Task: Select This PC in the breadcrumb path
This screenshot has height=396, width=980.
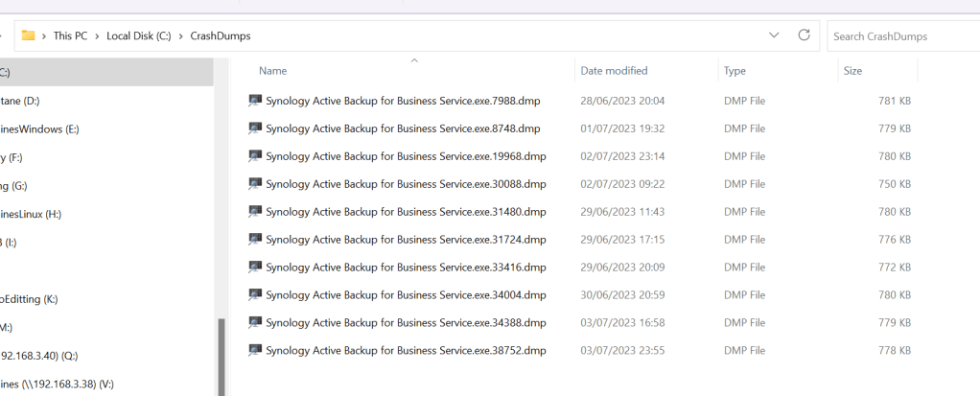Action: pos(70,36)
